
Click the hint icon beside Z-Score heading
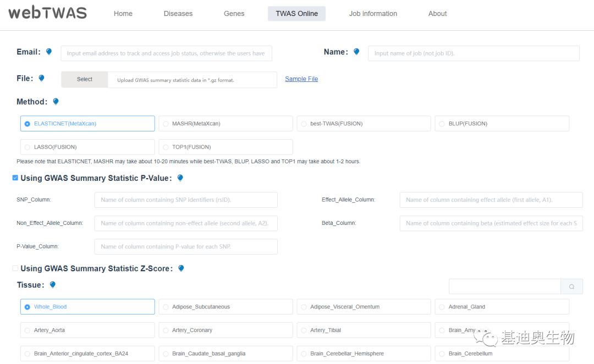181,268
